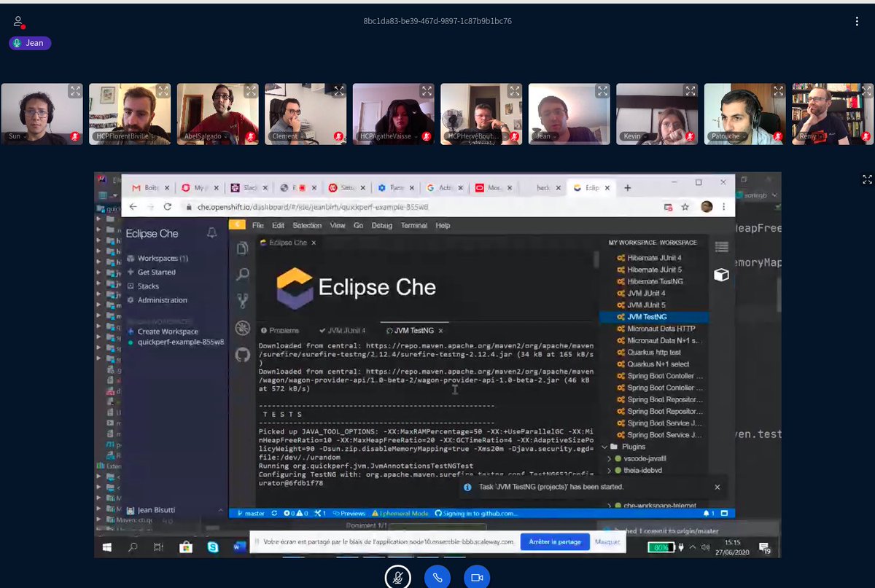Run the Micronaut Data HTTP task
The width and height of the screenshot is (875, 588).
click(x=653, y=329)
